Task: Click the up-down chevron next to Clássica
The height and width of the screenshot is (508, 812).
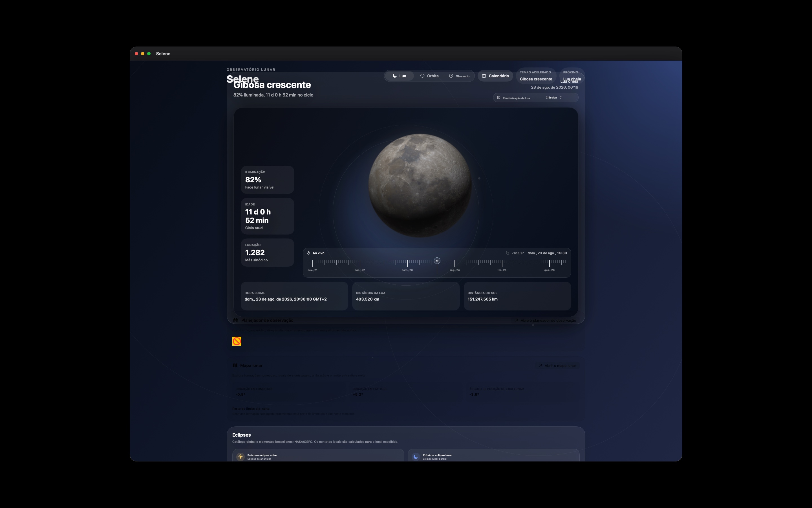Action: point(561,98)
